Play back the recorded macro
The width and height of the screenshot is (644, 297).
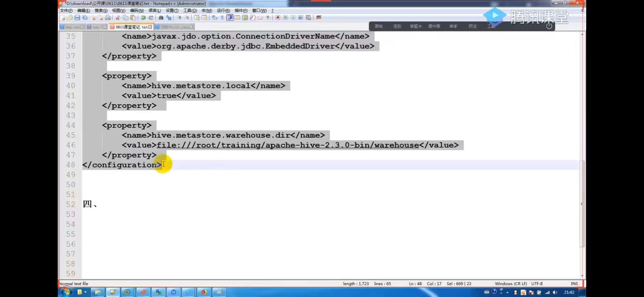point(293,18)
